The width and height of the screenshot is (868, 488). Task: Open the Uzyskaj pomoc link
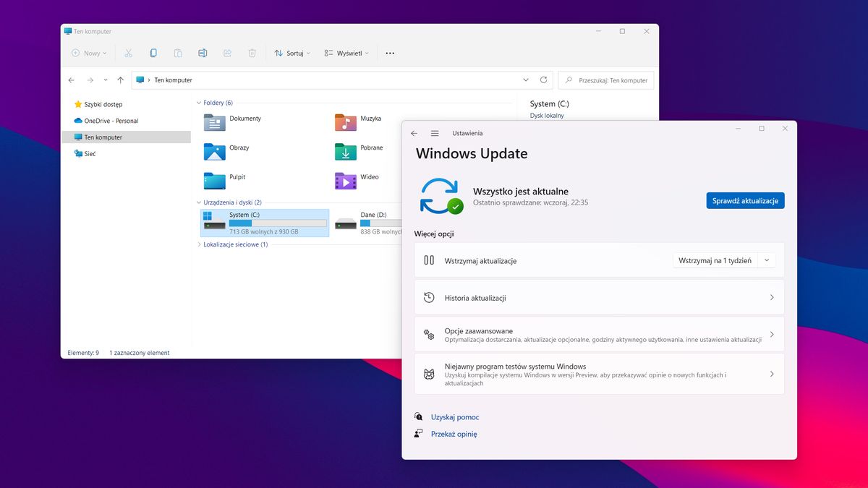[455, 417]
